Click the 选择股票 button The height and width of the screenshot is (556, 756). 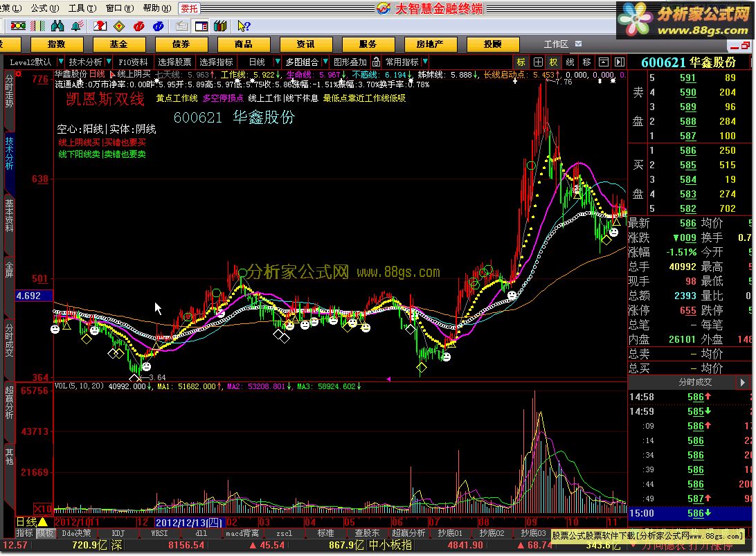point(174,62)
